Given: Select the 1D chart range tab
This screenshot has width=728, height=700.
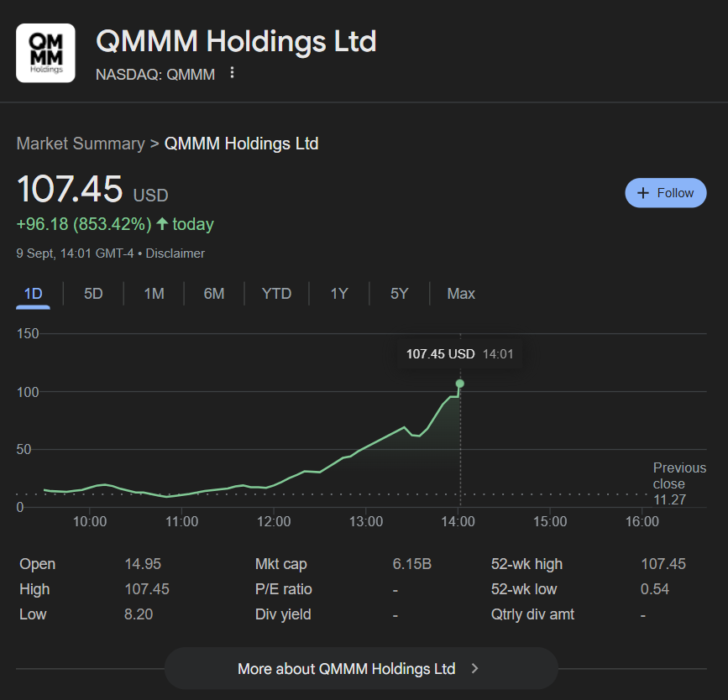Looking at the screenshot, I should pos(33,294).
